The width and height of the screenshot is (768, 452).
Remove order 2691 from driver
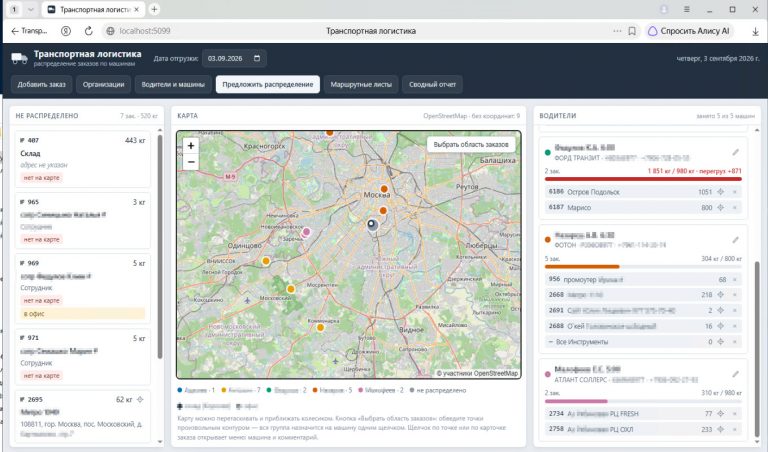(x=735, y=310)
